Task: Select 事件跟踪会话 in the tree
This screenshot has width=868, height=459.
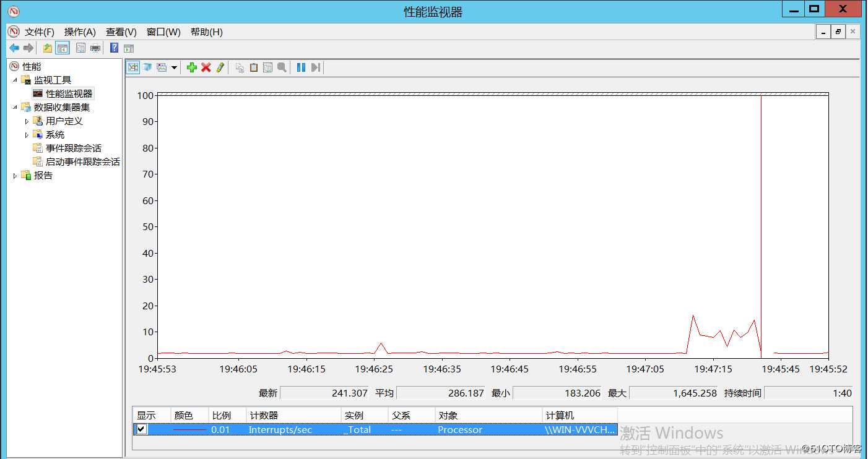Action: [73, 148]
